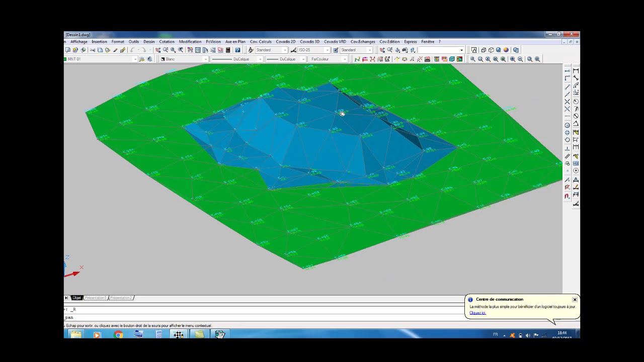Click the 3D hidden cube icon
This screenshot has height=362, width=644.
491,50
